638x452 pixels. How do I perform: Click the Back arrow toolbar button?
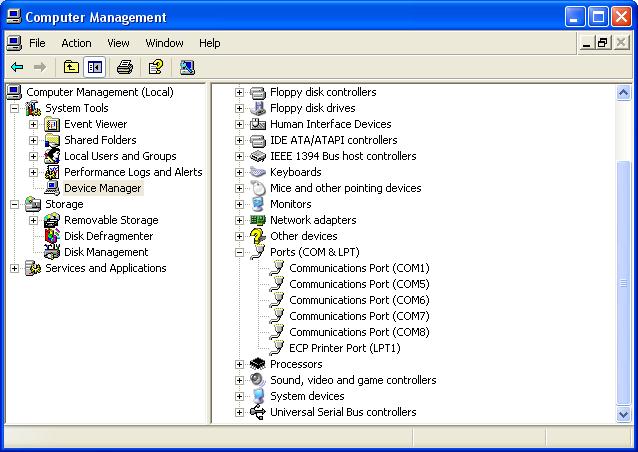tap(17, 67)
